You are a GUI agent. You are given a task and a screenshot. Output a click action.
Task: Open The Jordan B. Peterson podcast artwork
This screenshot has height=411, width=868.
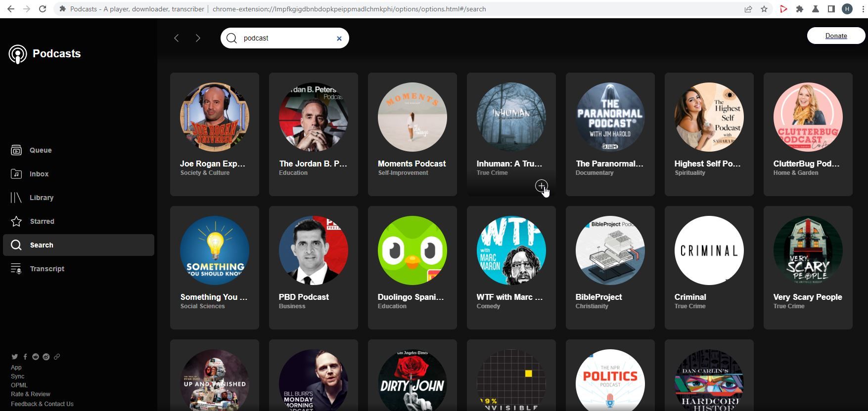pyautogui.click(x=314, y=117)
